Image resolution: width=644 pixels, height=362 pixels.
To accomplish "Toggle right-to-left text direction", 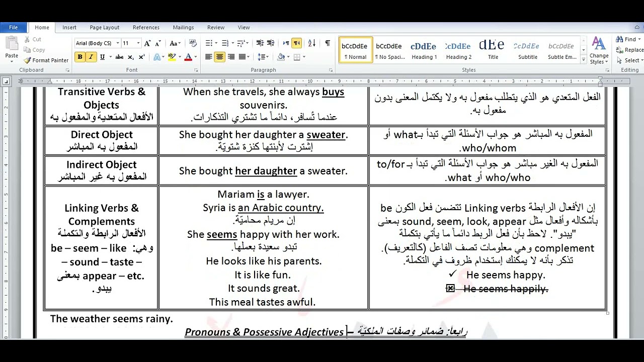I will [297, 43].
